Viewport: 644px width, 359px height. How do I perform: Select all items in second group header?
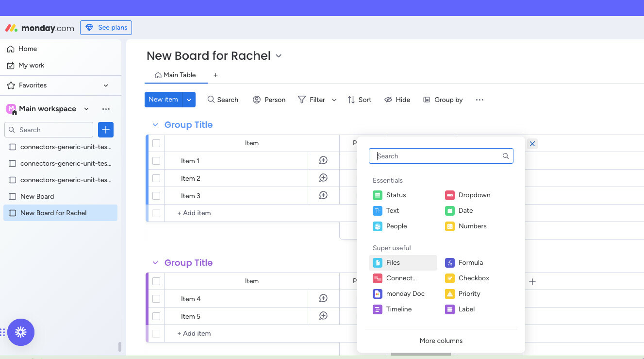(x=156, y=281)
